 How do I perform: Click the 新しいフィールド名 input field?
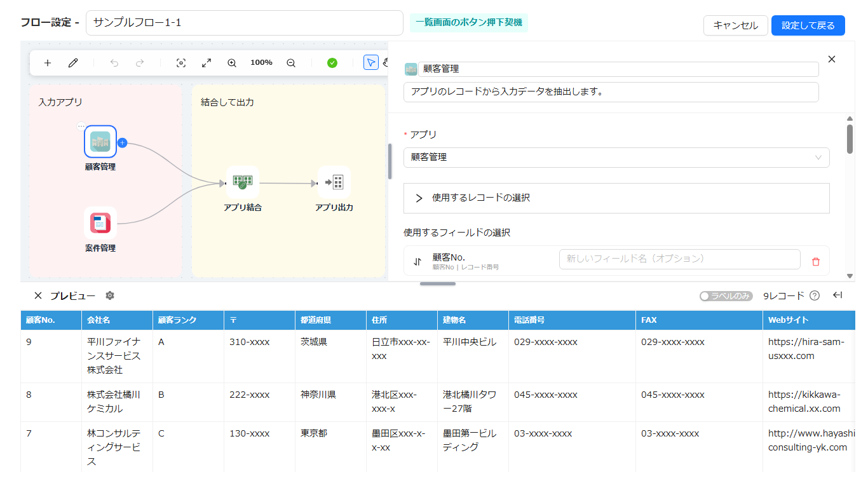click(x=680, y=259)
